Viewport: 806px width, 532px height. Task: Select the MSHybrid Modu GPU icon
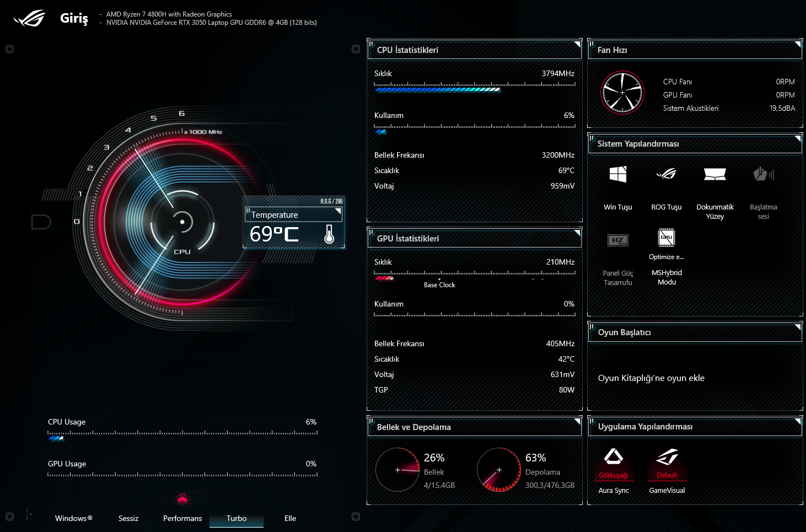pos(667,238)
